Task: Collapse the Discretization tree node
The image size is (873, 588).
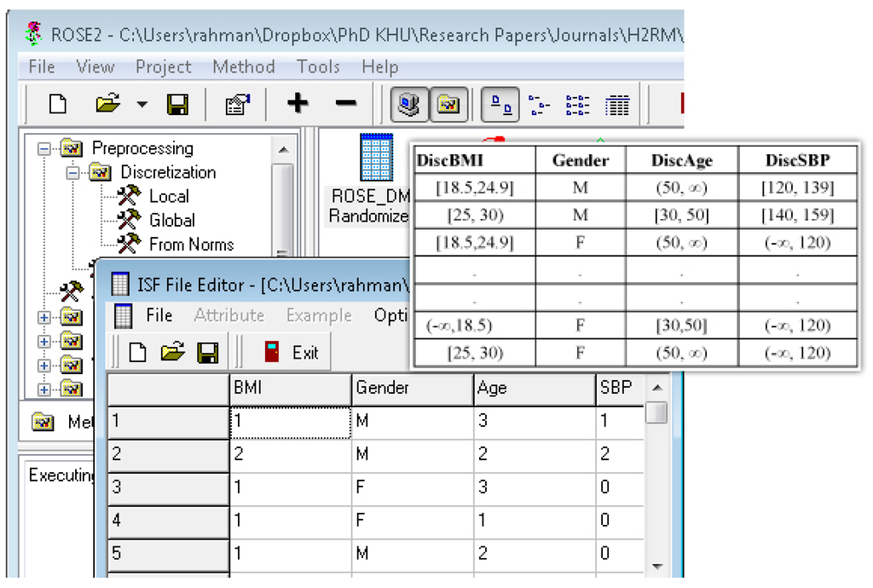Action: (72, 172)
